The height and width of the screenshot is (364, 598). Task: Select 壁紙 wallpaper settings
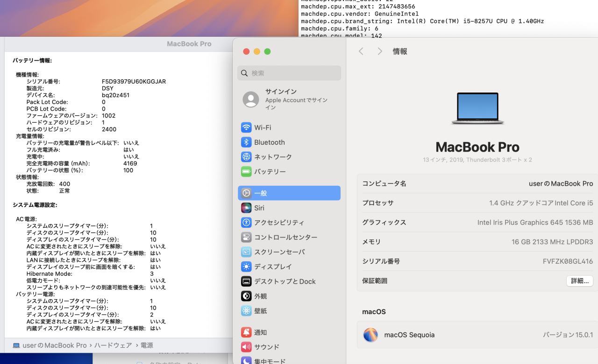point(246,311)
